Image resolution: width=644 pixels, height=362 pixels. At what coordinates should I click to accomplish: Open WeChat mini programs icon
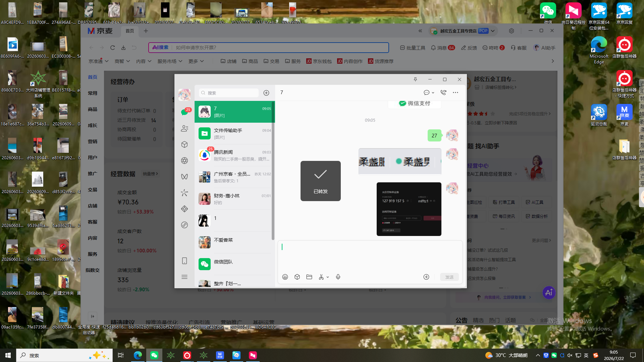(184, 225)
